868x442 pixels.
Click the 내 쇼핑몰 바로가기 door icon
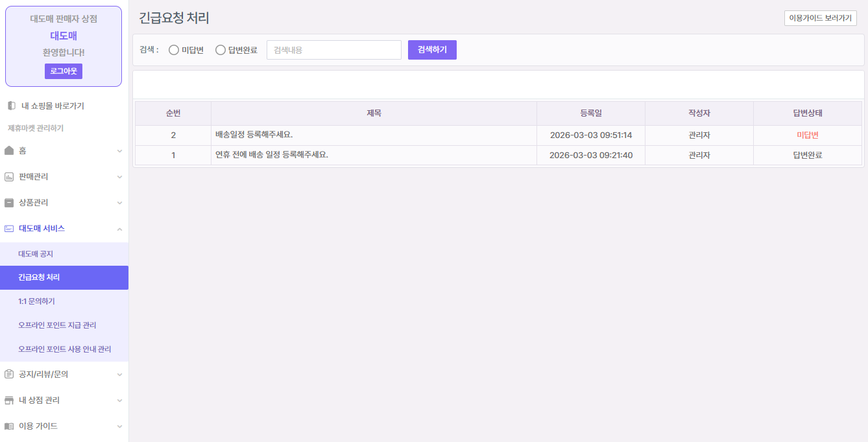coord(11,106)
